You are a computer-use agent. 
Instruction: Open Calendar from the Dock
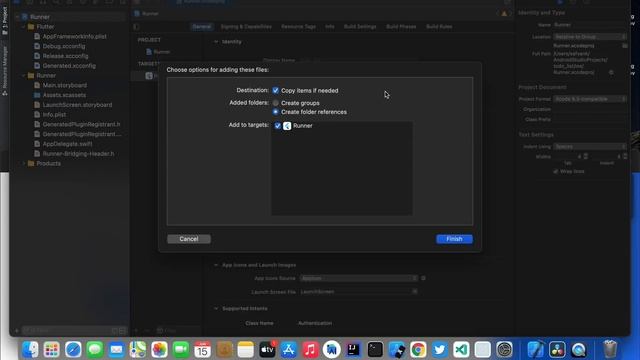pyautogui.click(x=202, y=350)
